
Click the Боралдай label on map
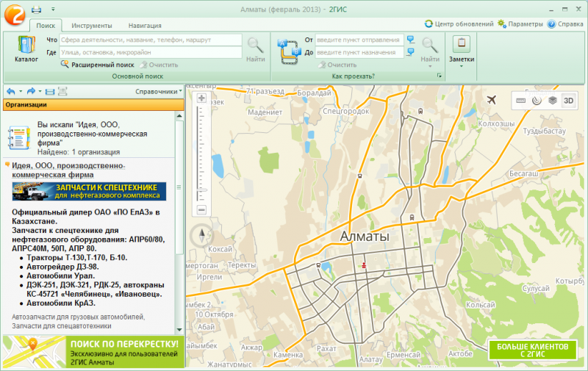click(315, 93)
